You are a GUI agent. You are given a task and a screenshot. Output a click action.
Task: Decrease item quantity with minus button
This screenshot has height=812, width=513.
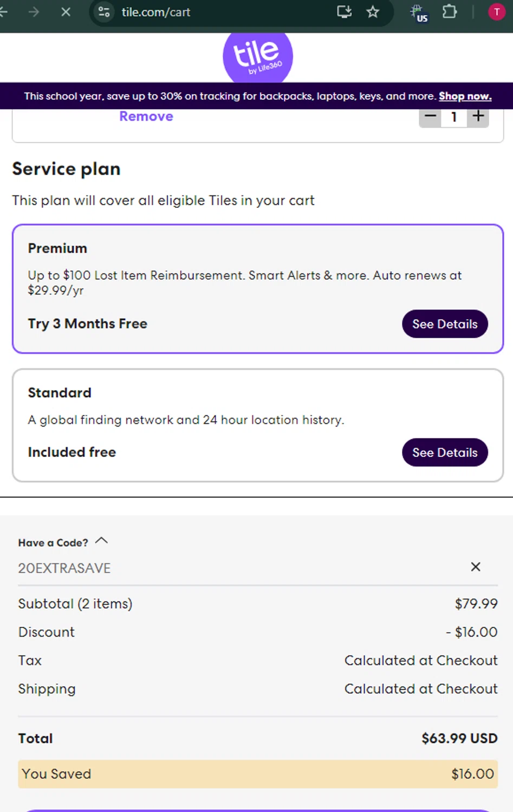430,116
